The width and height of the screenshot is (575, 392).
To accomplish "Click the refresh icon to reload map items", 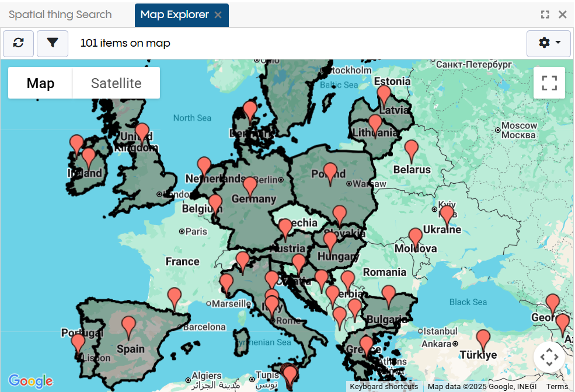I will [x=18, y=43].
